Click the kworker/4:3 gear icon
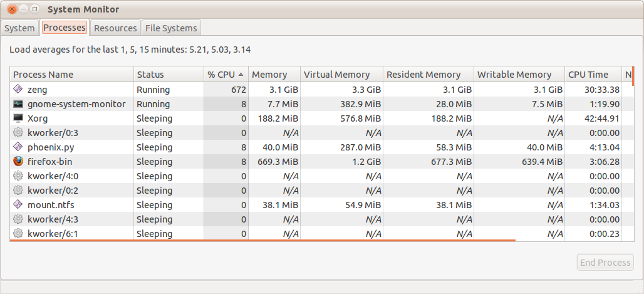The width and height of the screenshot is (644, 294). (18, 219)
